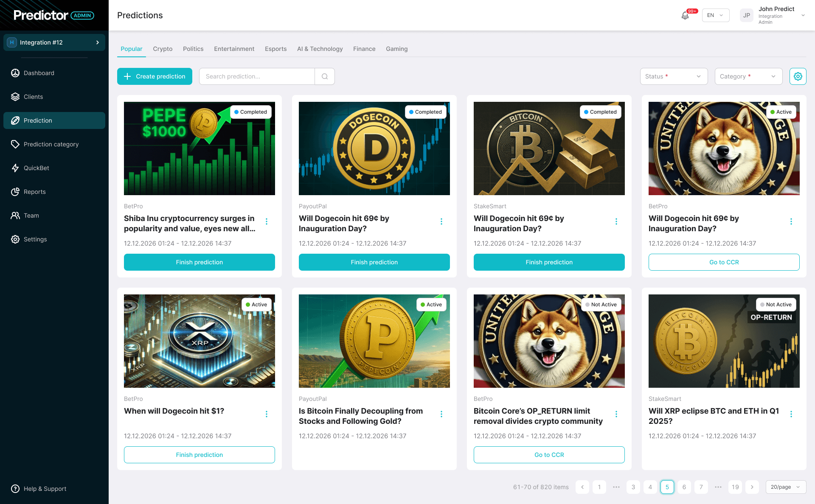This screenshot has height=504, width=815.
Task: Click the plus icon on Create prediction
Action: [127, 76]
